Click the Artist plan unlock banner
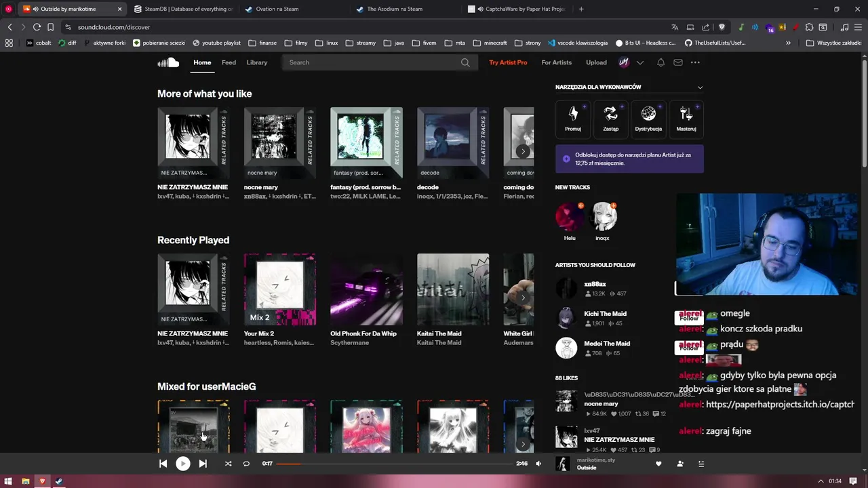Viewport: 868px width, 488px height. (x=629, y=159)
